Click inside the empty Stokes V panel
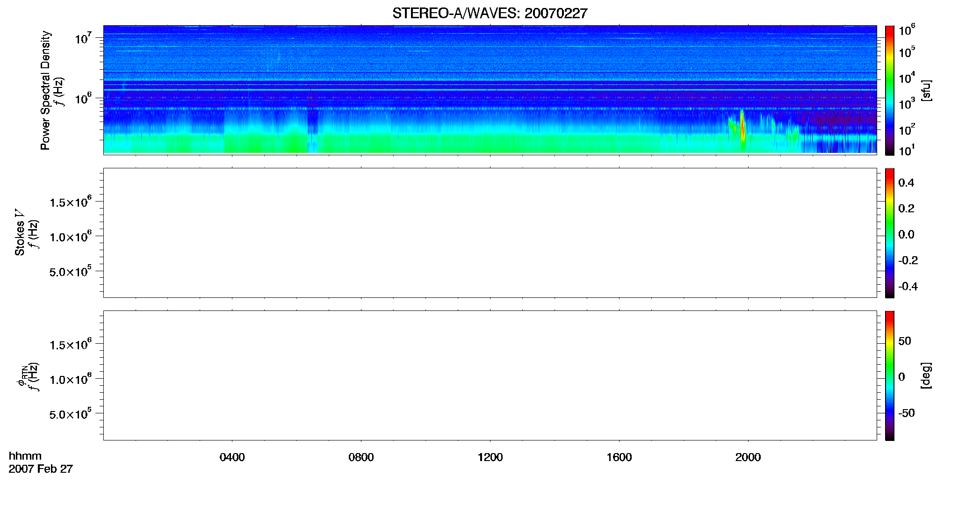Image resolution: width=980 pixels, height=505 pixels. 490,233
